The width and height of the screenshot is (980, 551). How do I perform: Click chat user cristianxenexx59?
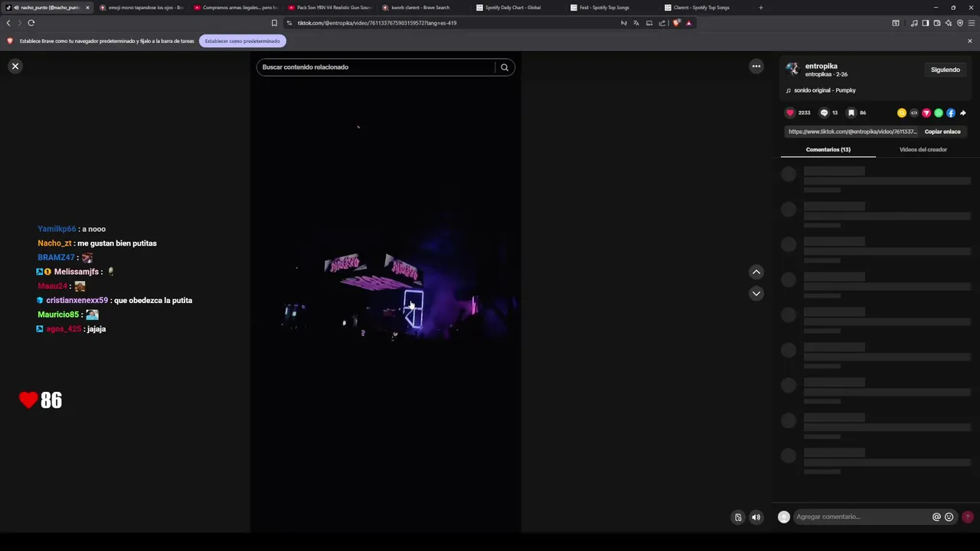click(77, 301)
